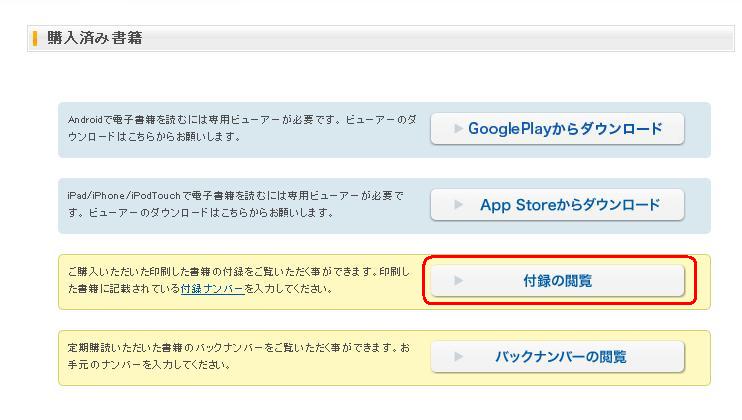The height and width of the screenshot is (420, 742).
Task: Click the arrow icon in the GooglePlay button
Action: [x=458, y=128]
